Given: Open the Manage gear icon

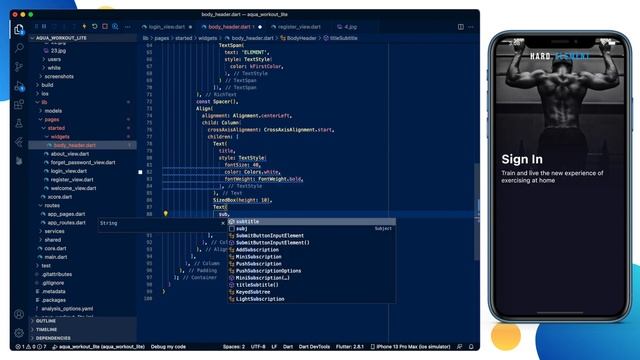Looking at the screenshot, I should 19,333.
